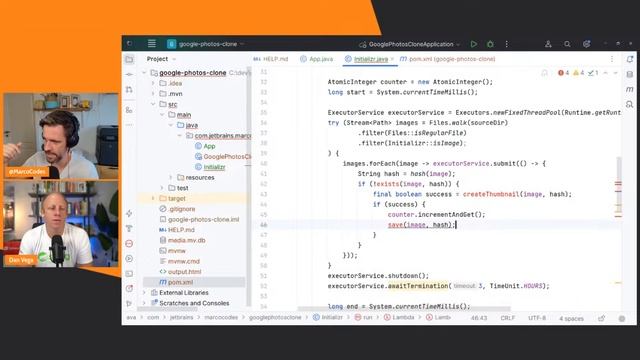Viewport: 640px width, 360px height.
Task: Click marcocodes breadcrumb in navigation bar
Action: [x=221, y=317]
